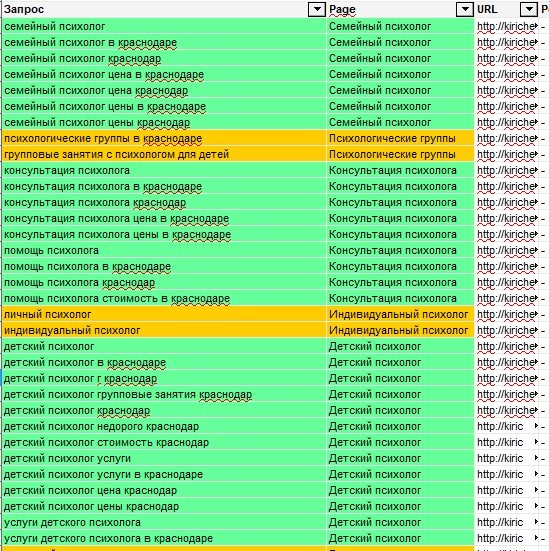Click the 'индивидуальный психолог' query cell
This screenshot has height=551, width=549.
pos(164,330)
